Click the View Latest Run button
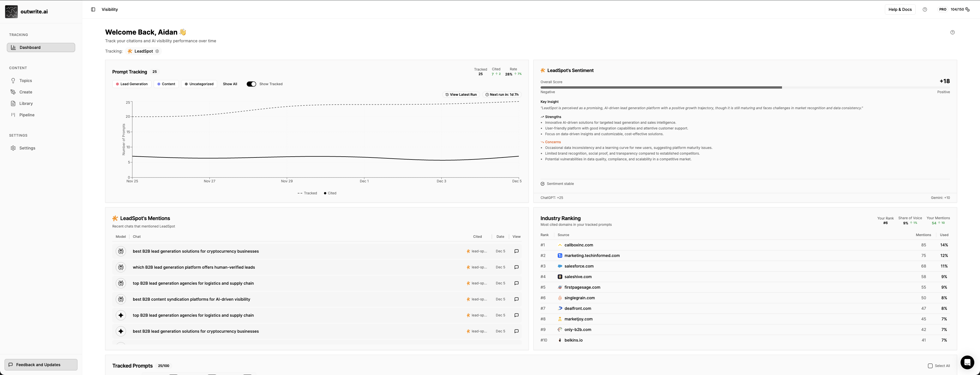This screenshot has width=980, height=375. pos(461,95)
